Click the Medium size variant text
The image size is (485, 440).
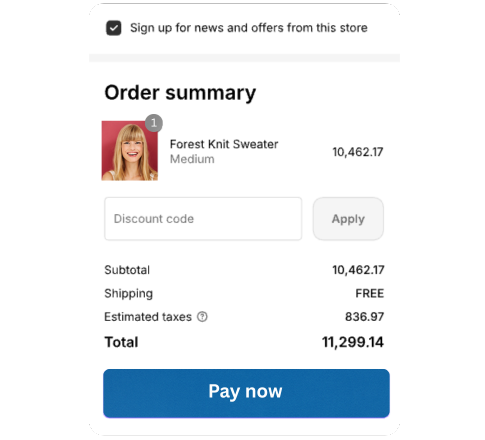[x=192, y=159]
